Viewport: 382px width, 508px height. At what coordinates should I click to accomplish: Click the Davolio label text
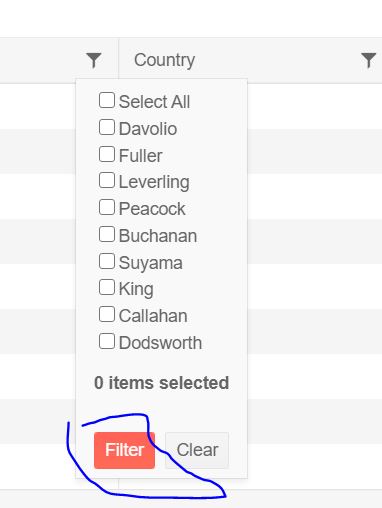pyautogui.click(x=148, y=129)
